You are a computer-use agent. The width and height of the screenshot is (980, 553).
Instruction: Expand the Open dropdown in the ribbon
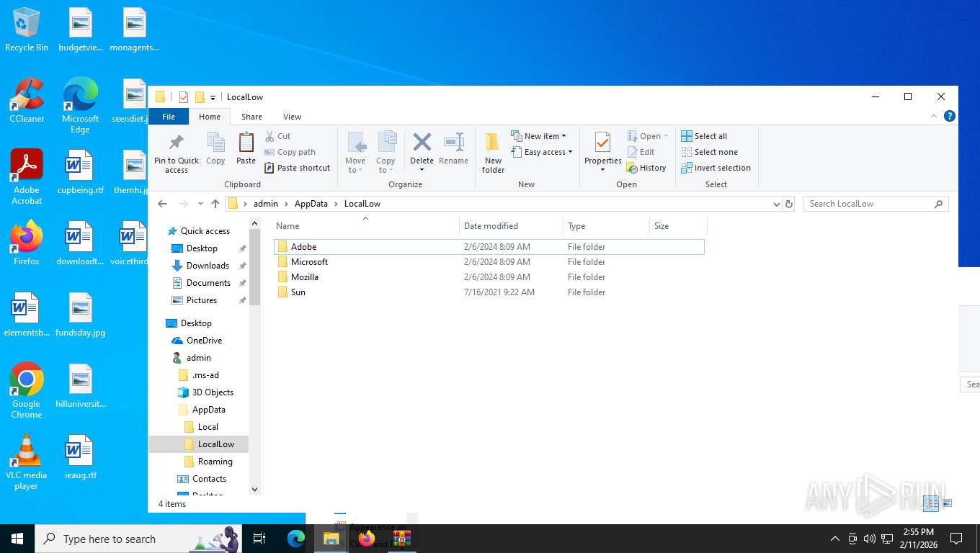pyautogui.click(x=648, y=136)
